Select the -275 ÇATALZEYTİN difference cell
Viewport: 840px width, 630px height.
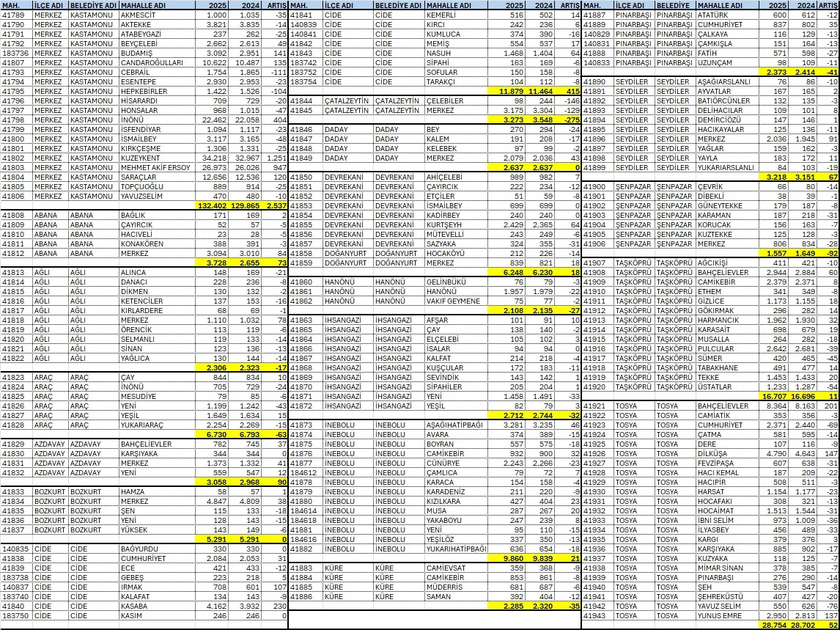568,120
